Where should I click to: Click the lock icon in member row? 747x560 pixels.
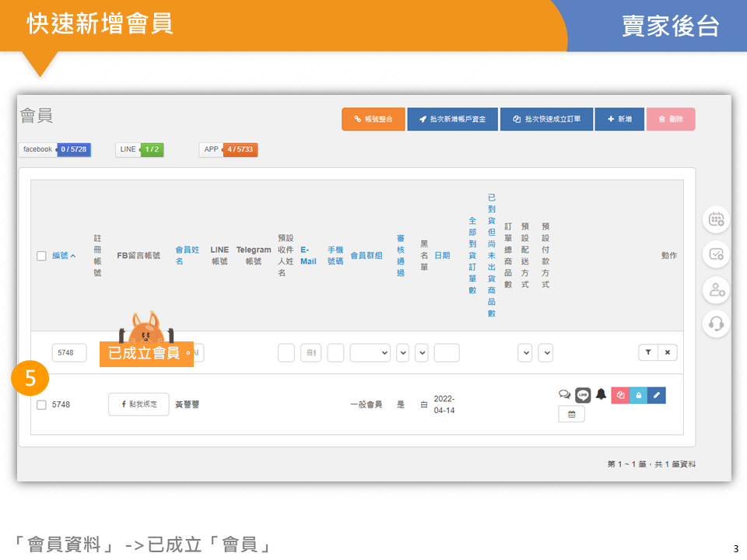[638, 395]
